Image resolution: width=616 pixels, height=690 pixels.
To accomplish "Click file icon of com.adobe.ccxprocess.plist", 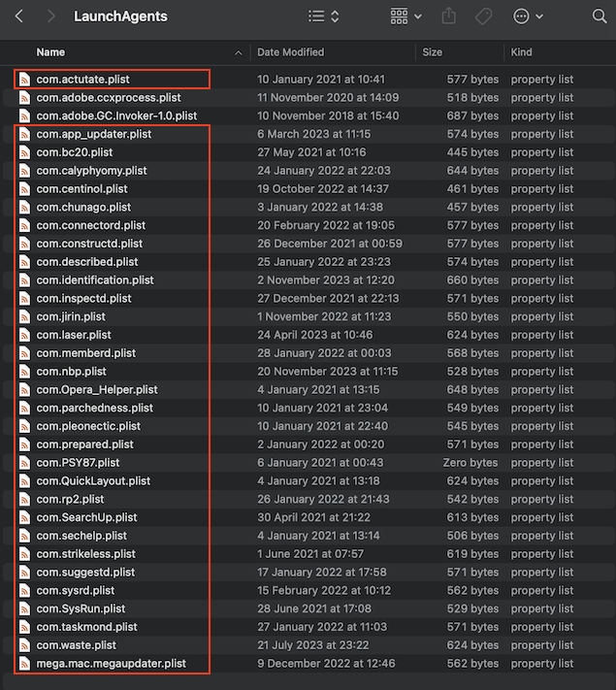I will click(x=24, y=98).
